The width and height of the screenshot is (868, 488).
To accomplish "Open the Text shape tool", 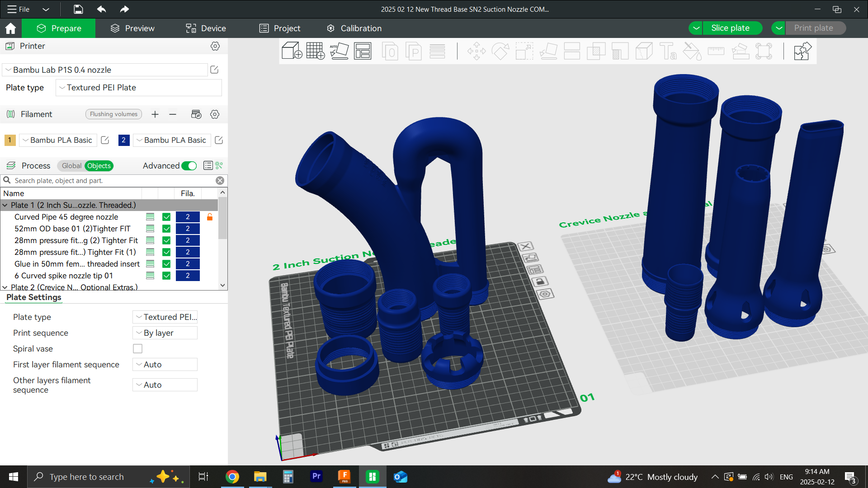I will click(x=668, y=51).
